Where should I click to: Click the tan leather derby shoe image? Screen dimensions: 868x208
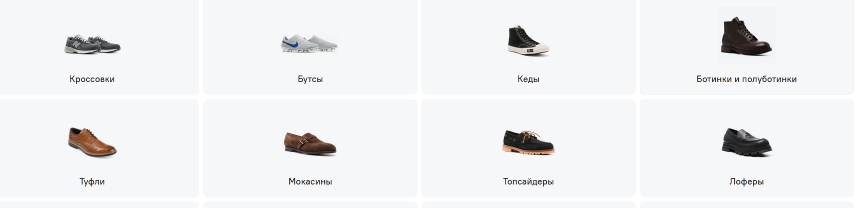(x=92, y=142)
